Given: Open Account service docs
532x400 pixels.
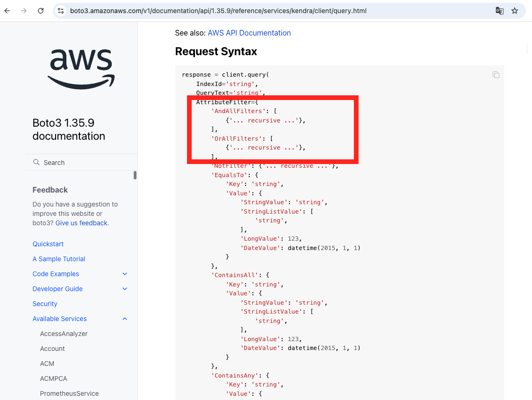Looking at the screenshot, I should [52, 349].
